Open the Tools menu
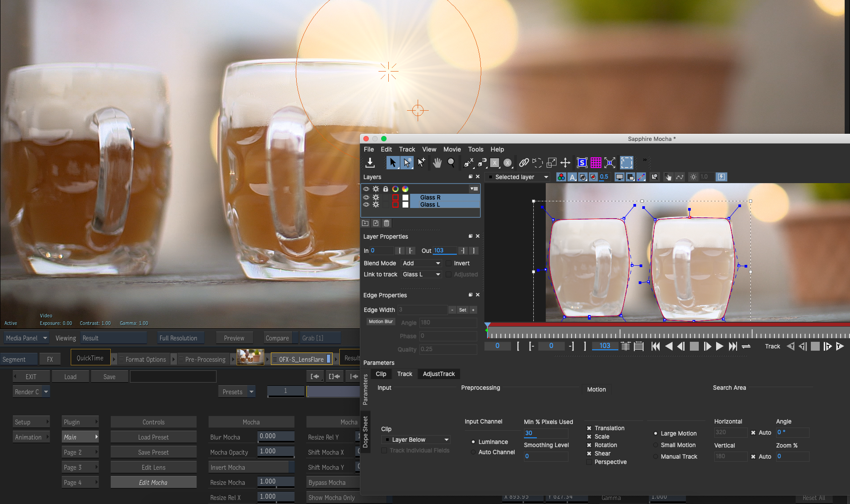This screenshot has width=850, height=504. point(475,149)
